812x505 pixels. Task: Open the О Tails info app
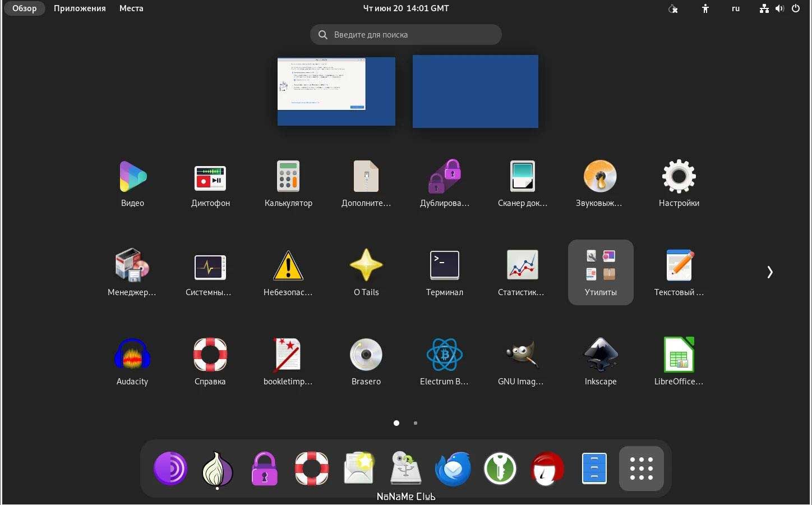[366, 273]
